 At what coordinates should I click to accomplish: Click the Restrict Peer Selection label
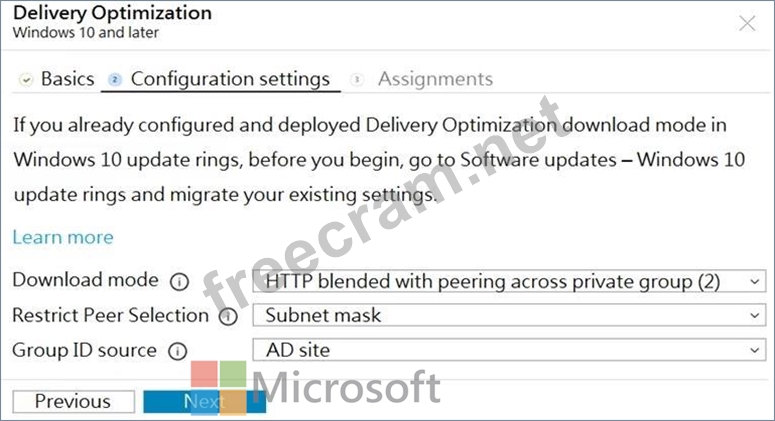pyautogui.click(x=110, y=316)
